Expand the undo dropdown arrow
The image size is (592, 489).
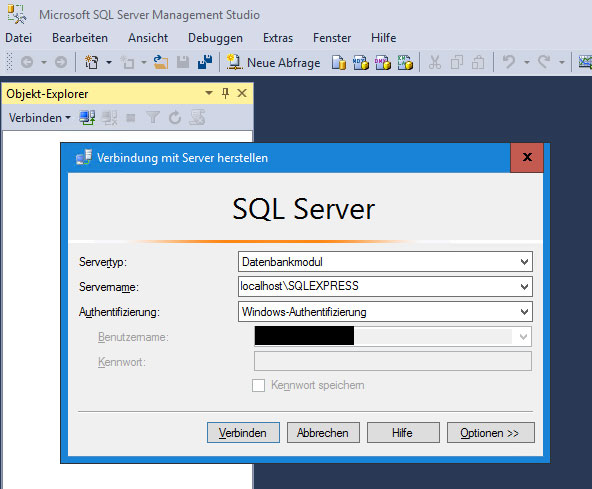coord(527,62)
